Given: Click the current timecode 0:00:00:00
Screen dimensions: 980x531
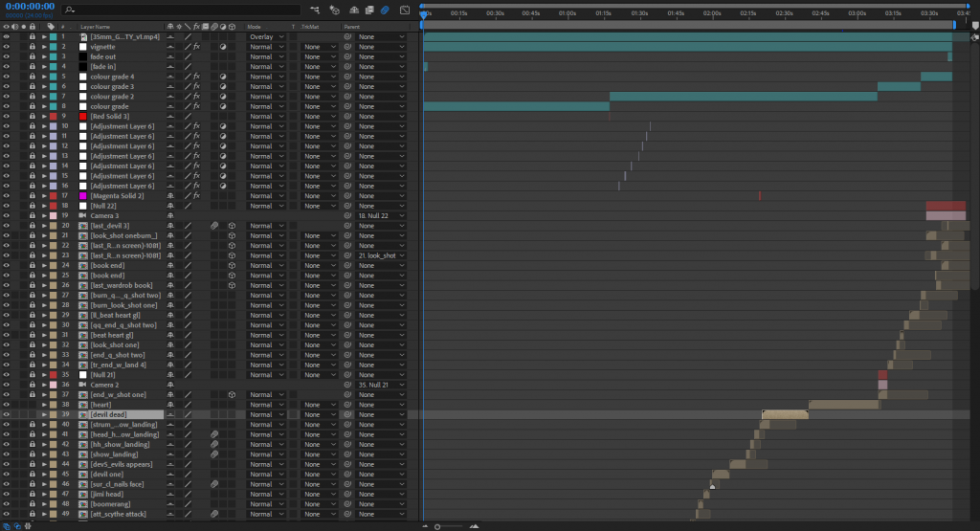Looking at the screenshot, I should click(x=30, y=7).
